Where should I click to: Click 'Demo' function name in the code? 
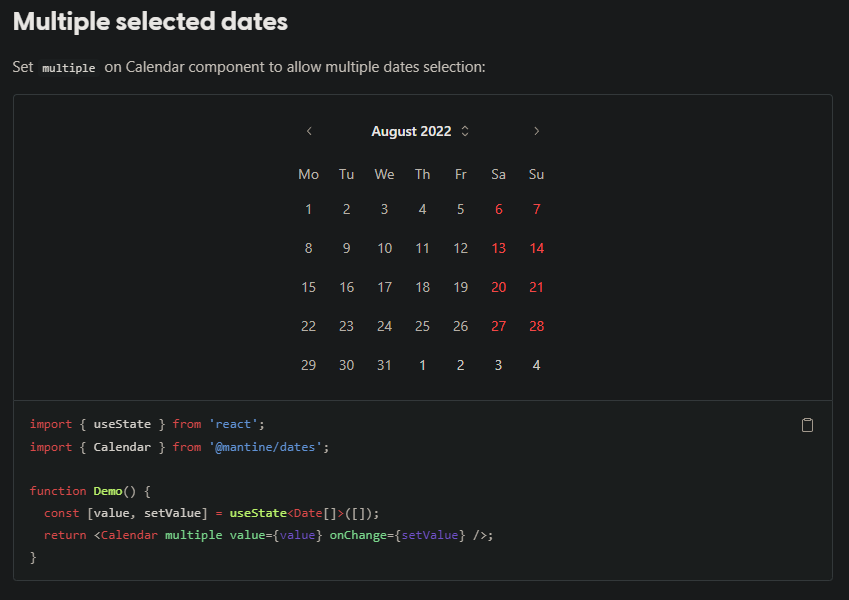(x=108, y=491)
